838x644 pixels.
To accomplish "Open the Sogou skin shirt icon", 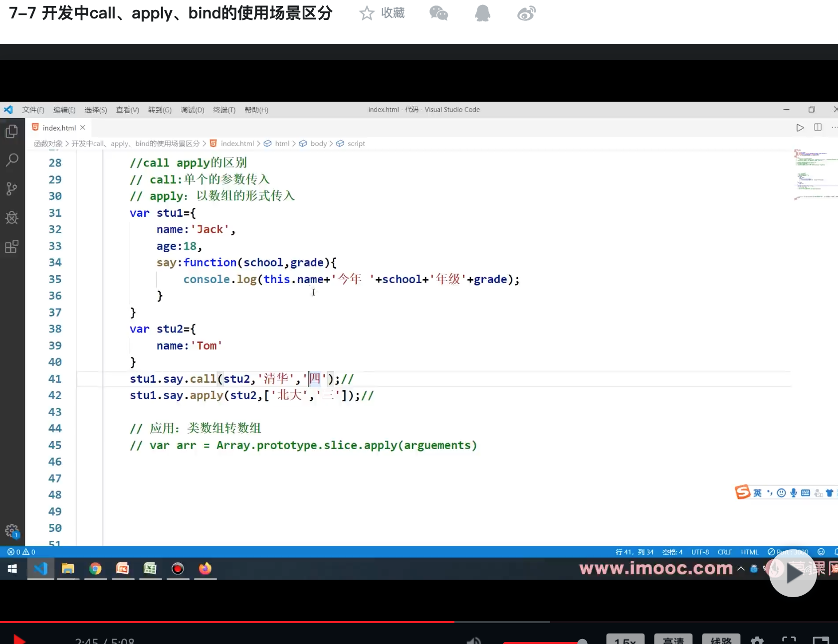I will [x=830, y=493].
